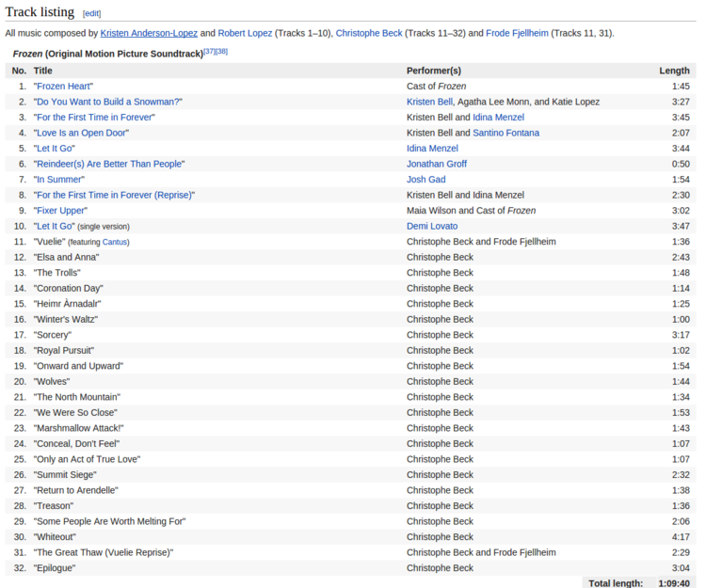The width and height of the screenshot is (706, 588).
Task: Click the "Cast of Frozen" performer in row 1
Action: pyautogui.click(x=436, y=87)
